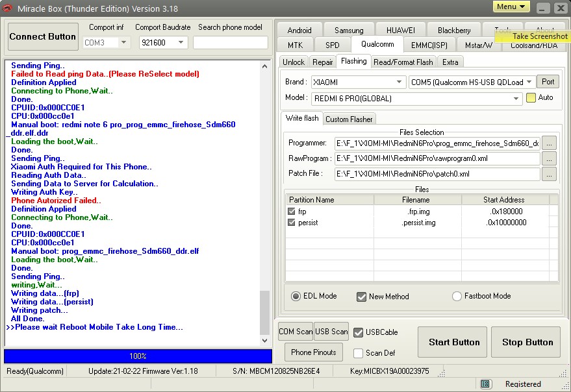
Task: Click the Start Address column header
Action: point(505,200)
